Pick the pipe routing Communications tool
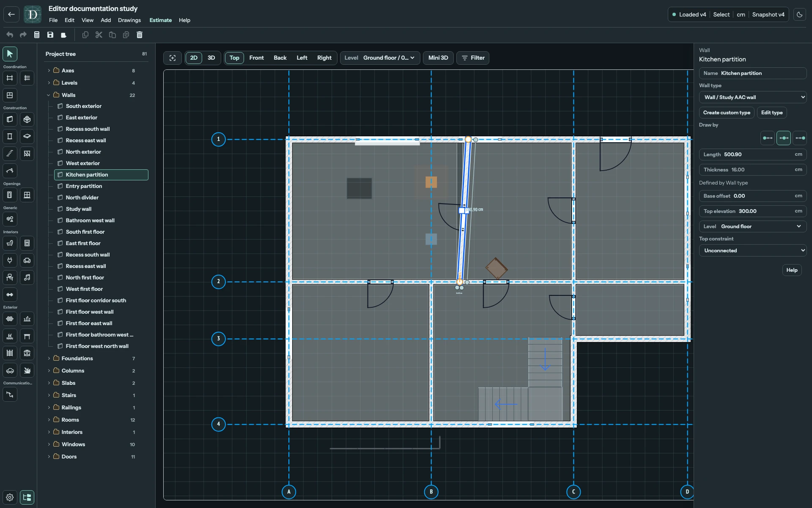The image size is (812, 508). (x=10, y=395)
